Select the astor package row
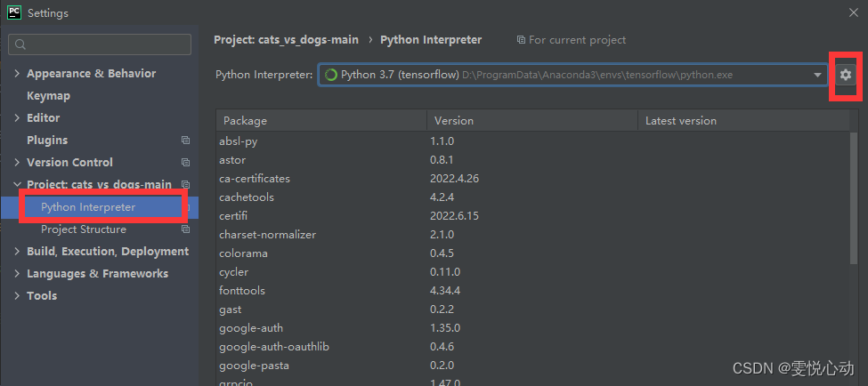 pyautogui.click(x=532, y=160)
